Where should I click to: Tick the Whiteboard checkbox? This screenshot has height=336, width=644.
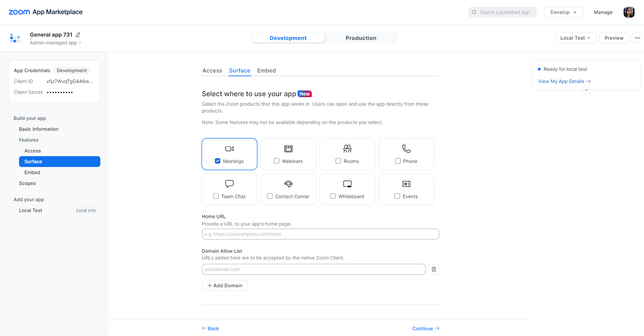click(x=333, y=196)
